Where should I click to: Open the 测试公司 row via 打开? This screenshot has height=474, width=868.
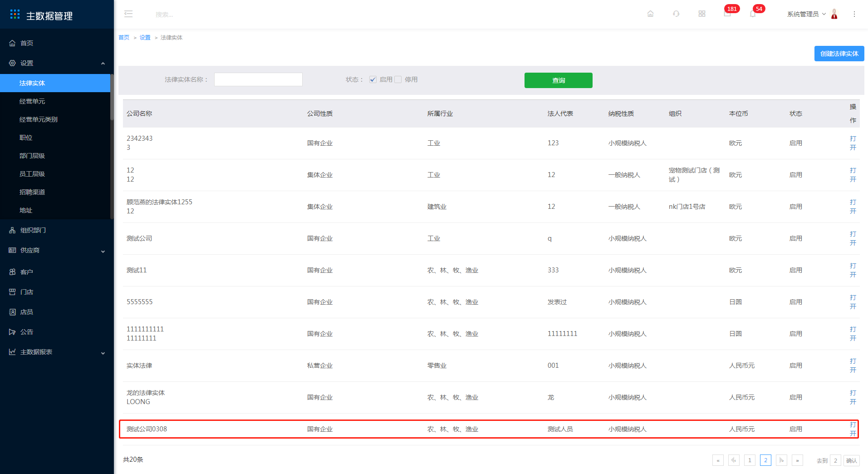[853, 238]
